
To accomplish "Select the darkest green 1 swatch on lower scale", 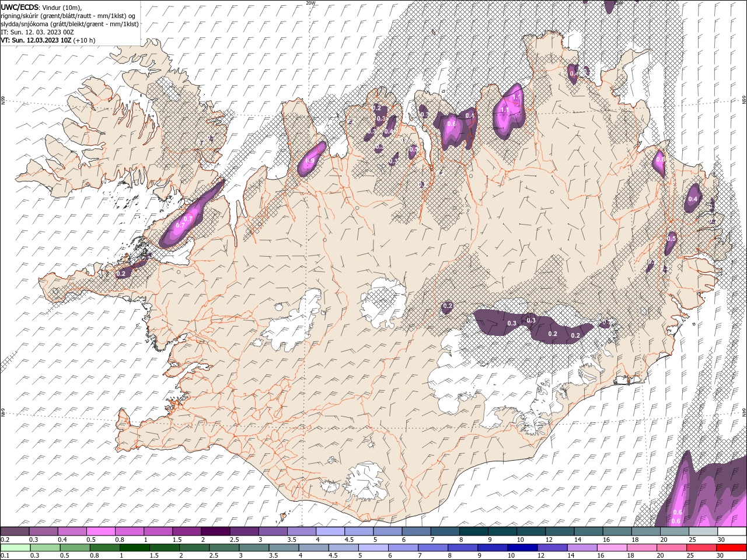I will point(135,548).
